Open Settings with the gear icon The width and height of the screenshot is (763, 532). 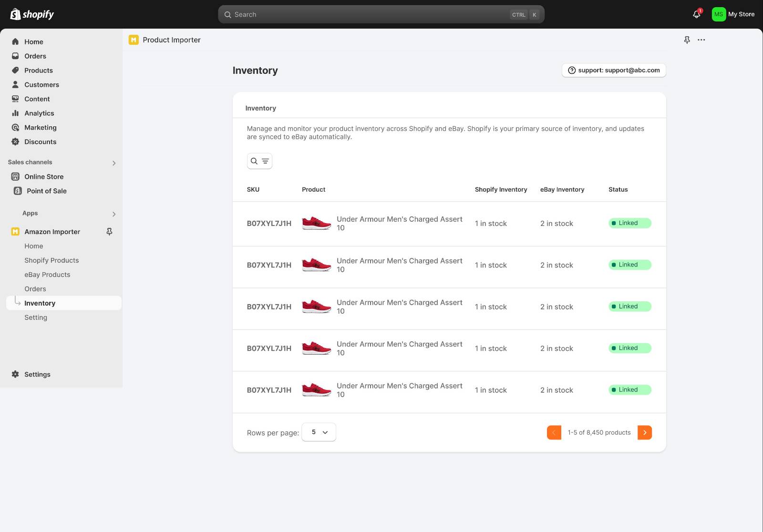[x=15, y=374]
